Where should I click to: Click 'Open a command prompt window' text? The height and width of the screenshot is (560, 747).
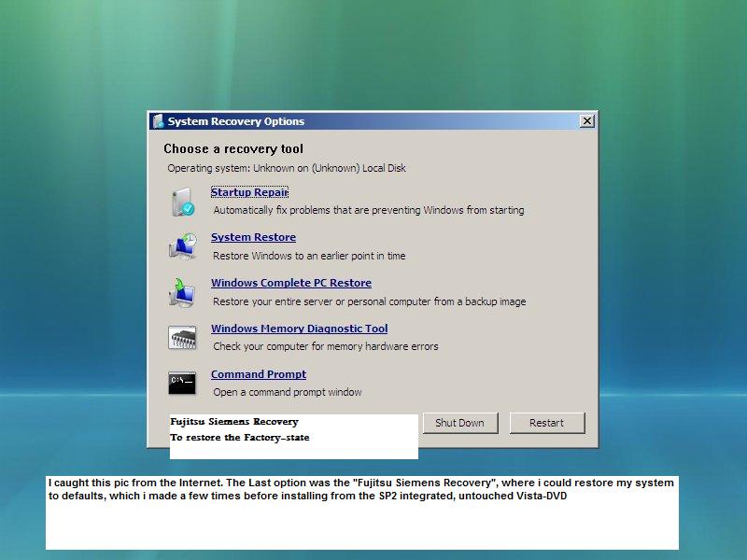(288, 392)
